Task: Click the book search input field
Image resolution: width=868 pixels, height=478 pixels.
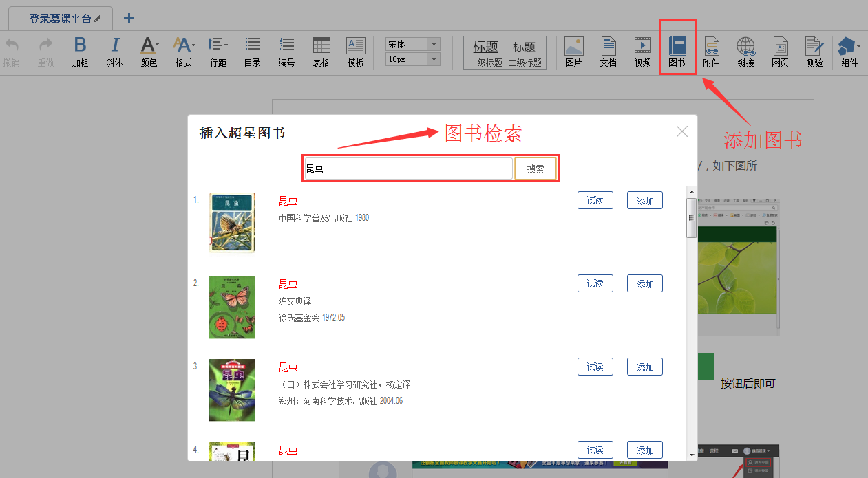Action: click(x=409, y=169)
